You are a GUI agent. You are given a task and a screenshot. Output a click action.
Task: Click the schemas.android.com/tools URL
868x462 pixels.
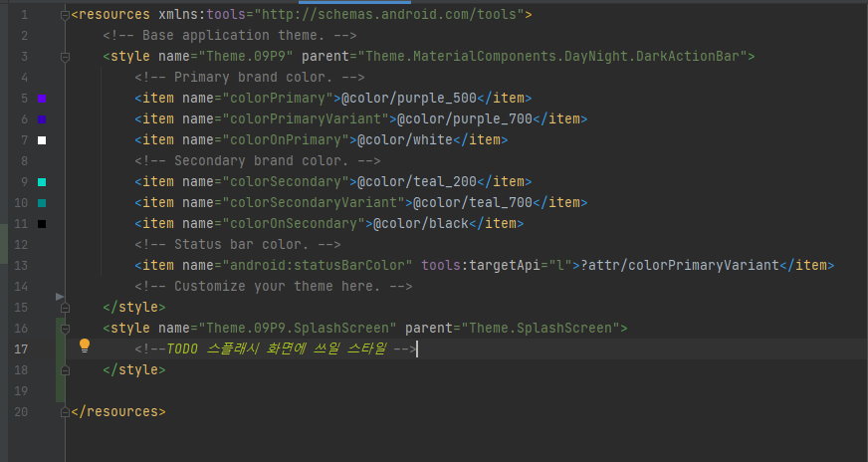click(389, 14)
